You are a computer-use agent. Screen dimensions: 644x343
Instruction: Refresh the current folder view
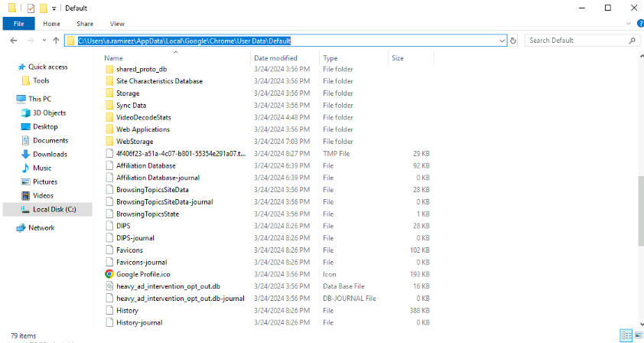click(x=514, y=41)
